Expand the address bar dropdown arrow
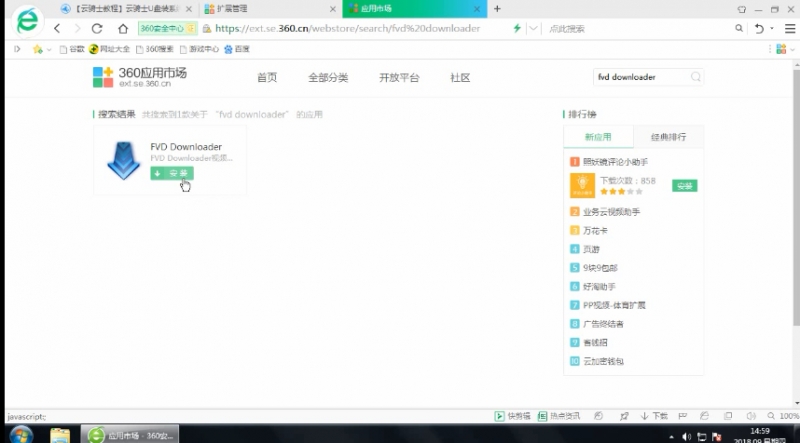800x443 pixels. (533, 29)
